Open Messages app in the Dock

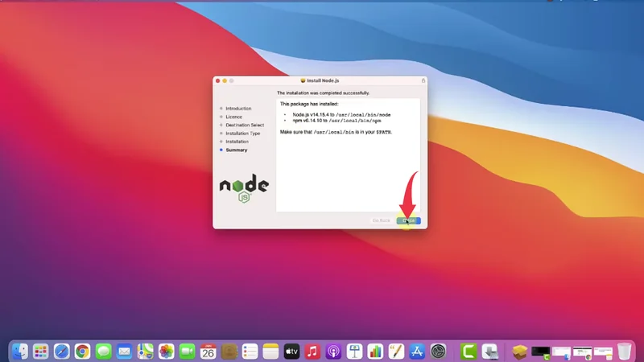pos(104,351)
